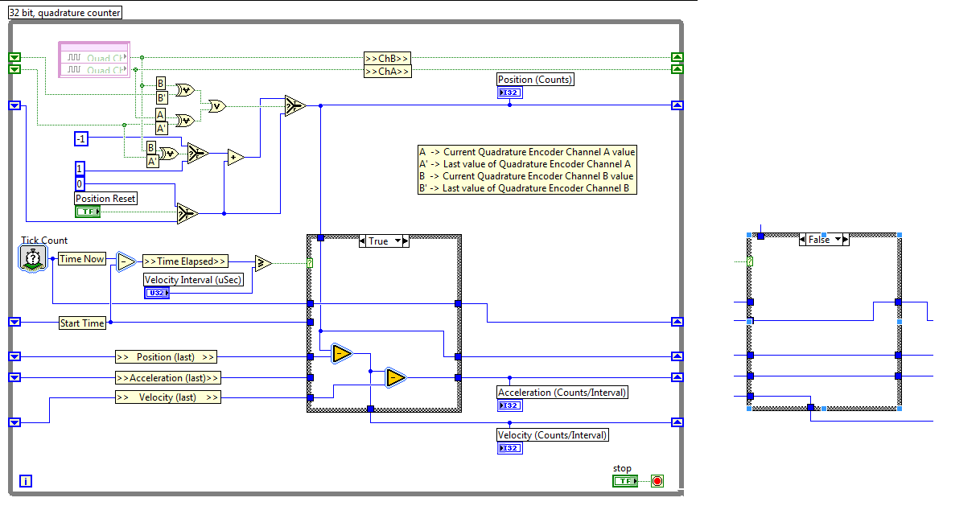The height and width of the screenshot is (506, 980).
Task: Click the '32 bit, quadrature counter' title label
Action: pyautogui.click(x=65, y=13)
